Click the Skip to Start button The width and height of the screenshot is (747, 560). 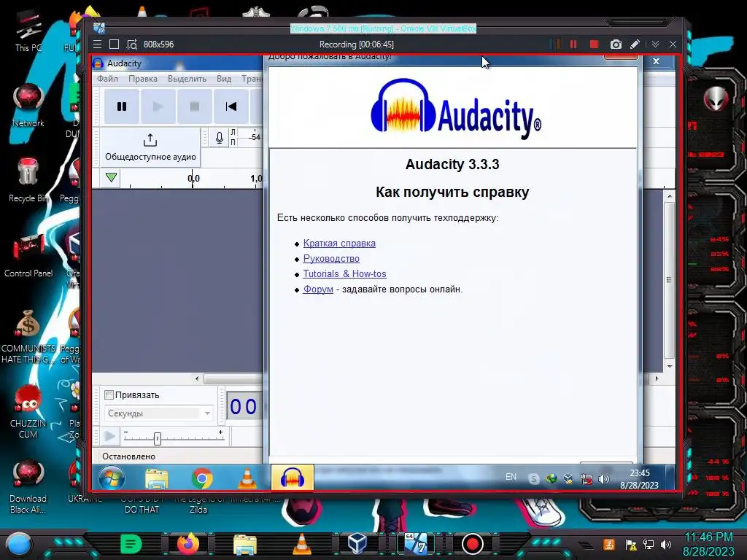pyautogui.click(x=231, y=106)
